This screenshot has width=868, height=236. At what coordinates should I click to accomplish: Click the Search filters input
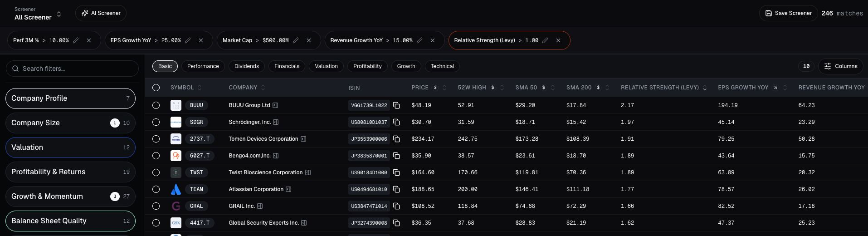[72, 69]
